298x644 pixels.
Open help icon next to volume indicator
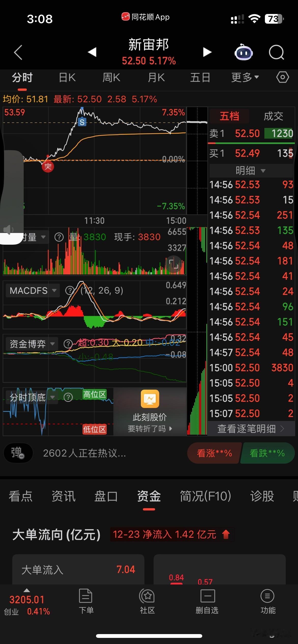(59, 237)
